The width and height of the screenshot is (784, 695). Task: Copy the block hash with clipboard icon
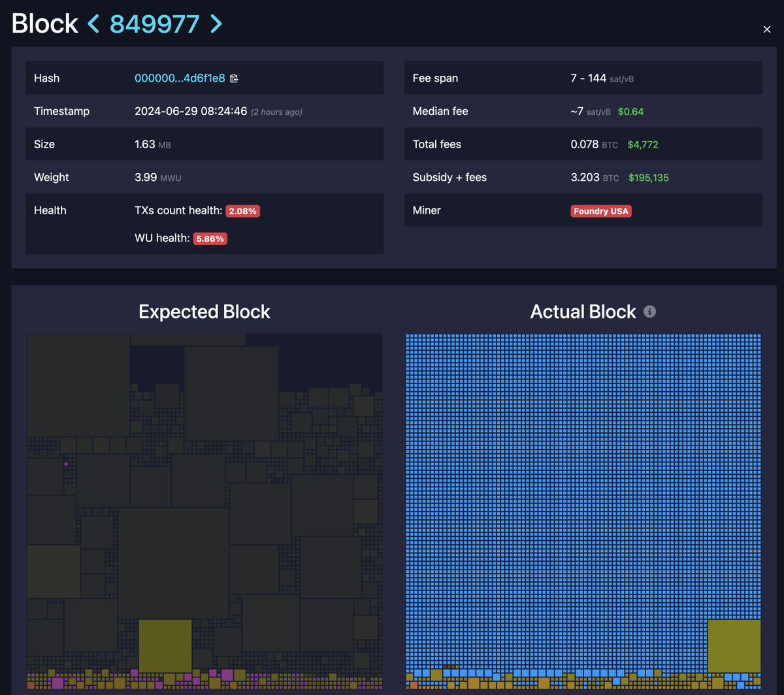(x=234, y=78)
